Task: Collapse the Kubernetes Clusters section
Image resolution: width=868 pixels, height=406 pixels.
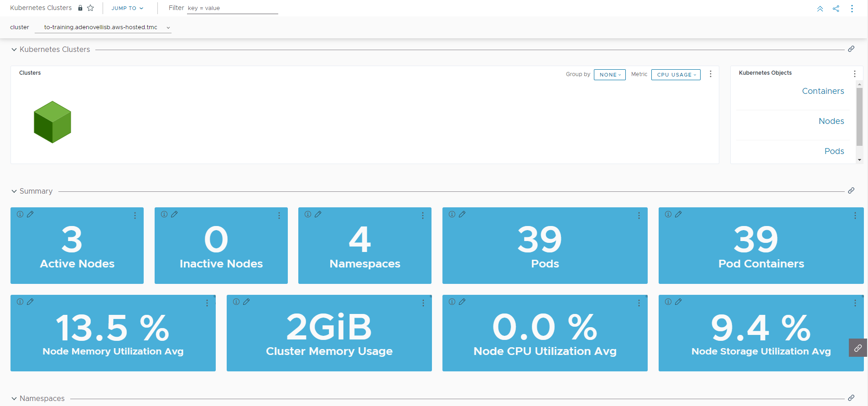Action: (14, 50)
